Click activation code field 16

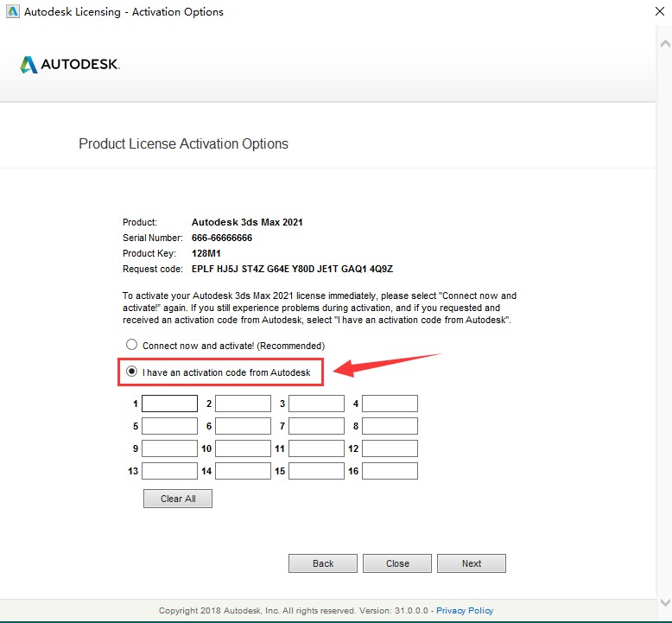(x=390, y=471)
